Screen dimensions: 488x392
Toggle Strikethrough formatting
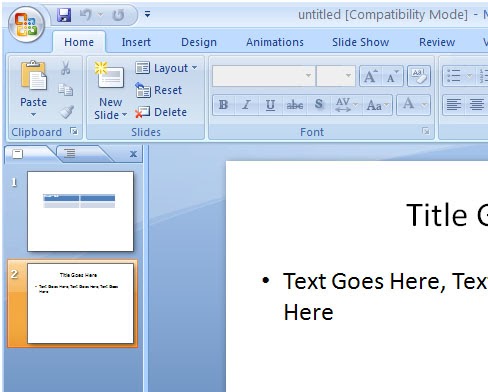tap(295, 105)
